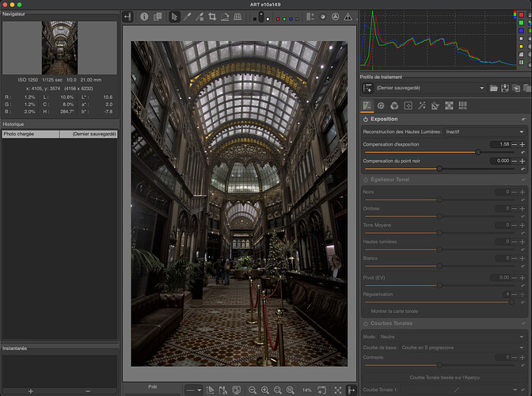Toggle clipped highlights warning triangle
Image resolution: width=532 pixels, height=396 pixels.
tap(348, 17)
